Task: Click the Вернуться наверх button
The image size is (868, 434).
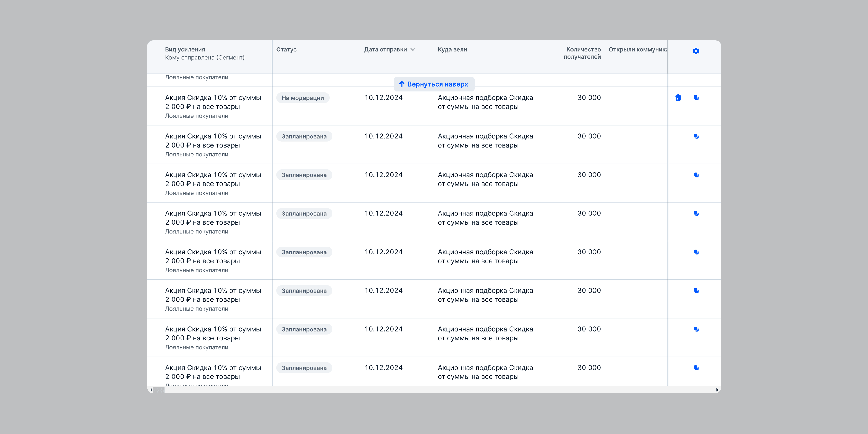Action: click(434, 84)
